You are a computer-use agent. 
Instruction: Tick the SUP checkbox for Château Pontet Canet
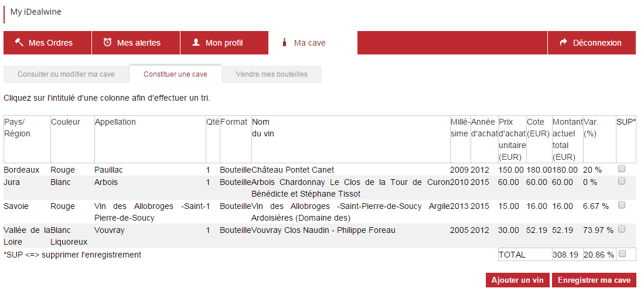point(621,169)
